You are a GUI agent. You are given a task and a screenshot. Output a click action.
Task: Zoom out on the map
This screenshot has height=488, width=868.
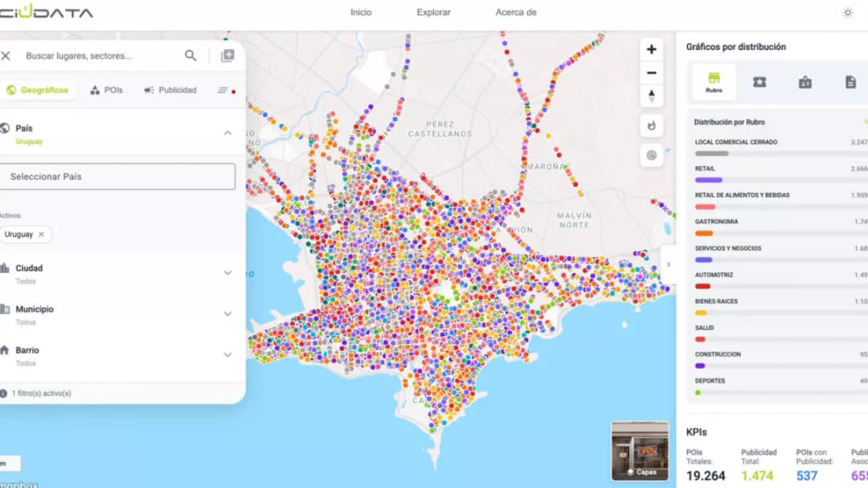(652, 72)
